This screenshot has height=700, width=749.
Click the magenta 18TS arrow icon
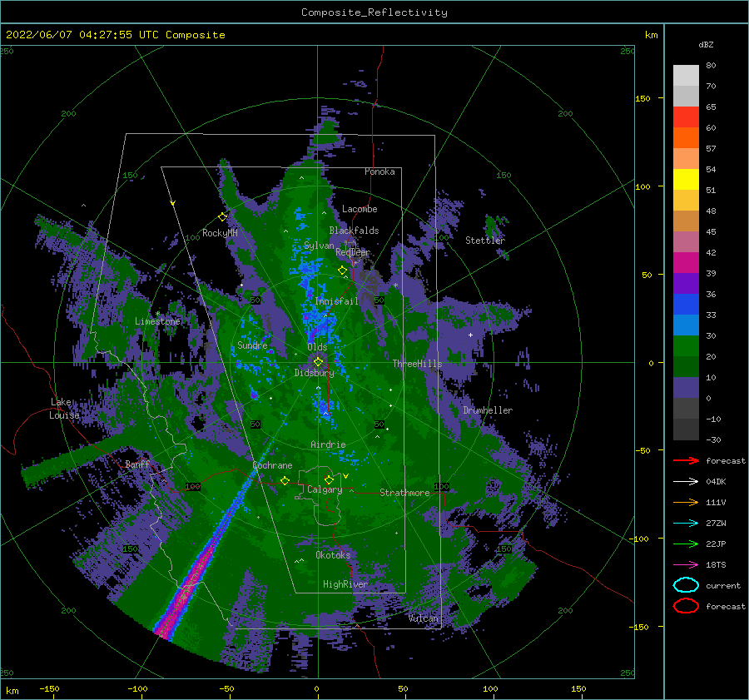click(x=686, y=565)
